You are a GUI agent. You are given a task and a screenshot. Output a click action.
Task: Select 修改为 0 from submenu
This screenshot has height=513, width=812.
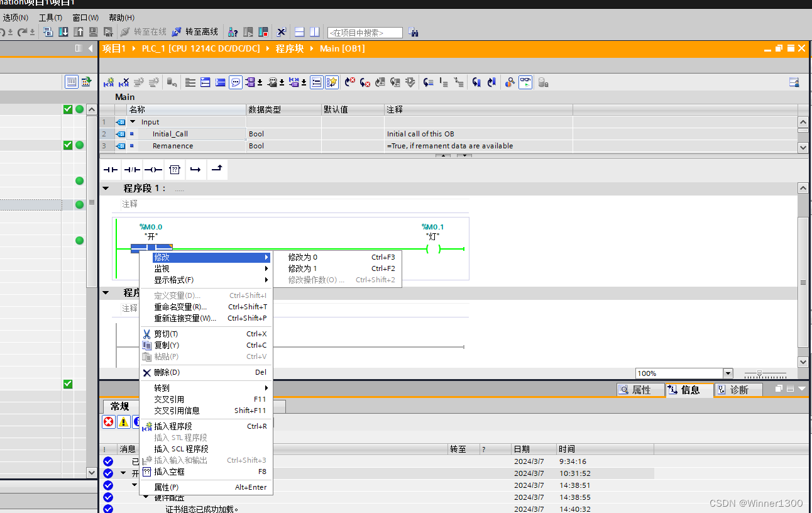coord(336,257)
